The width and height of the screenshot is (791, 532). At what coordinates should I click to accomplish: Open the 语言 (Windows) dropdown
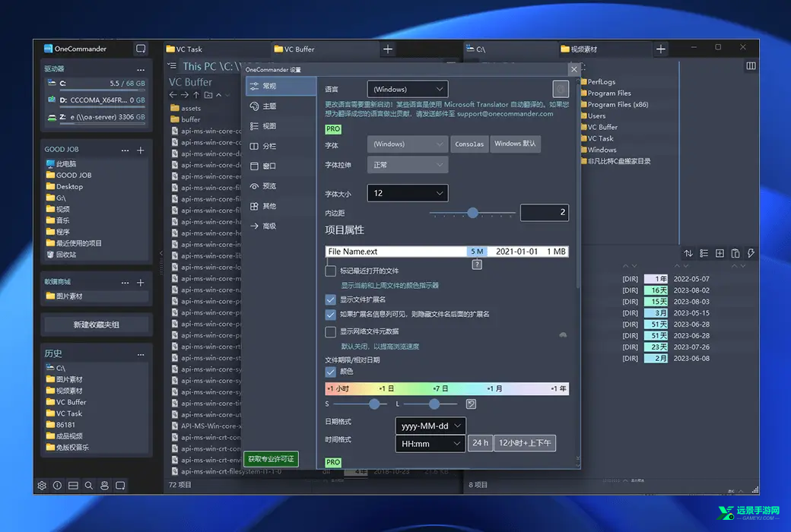pyautogui.click(x=408, y=88)
